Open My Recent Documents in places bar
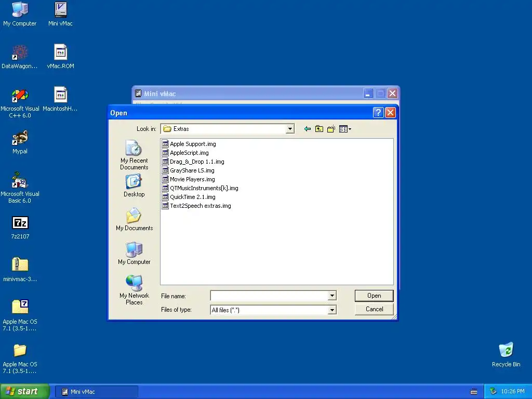 (x=134, y=155)
